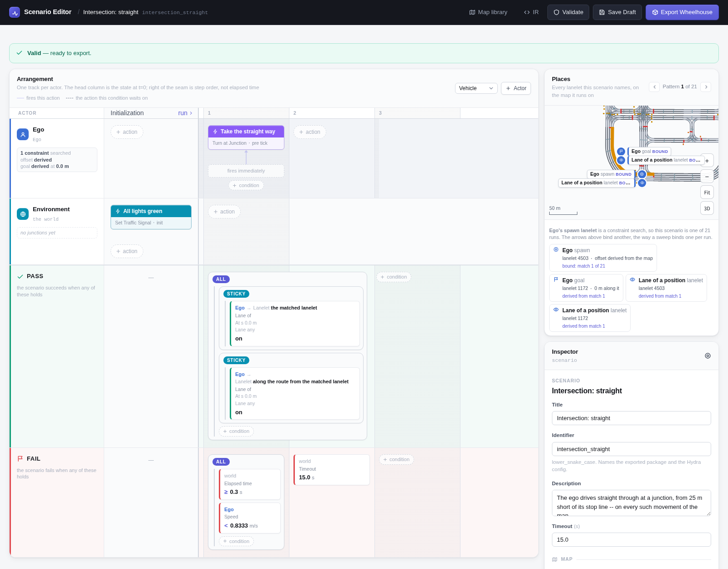728x569 pixels.
Task: Select the Ego spawn lanelet 4503 card
Action: pyautogui.click(x=603, y=258)
